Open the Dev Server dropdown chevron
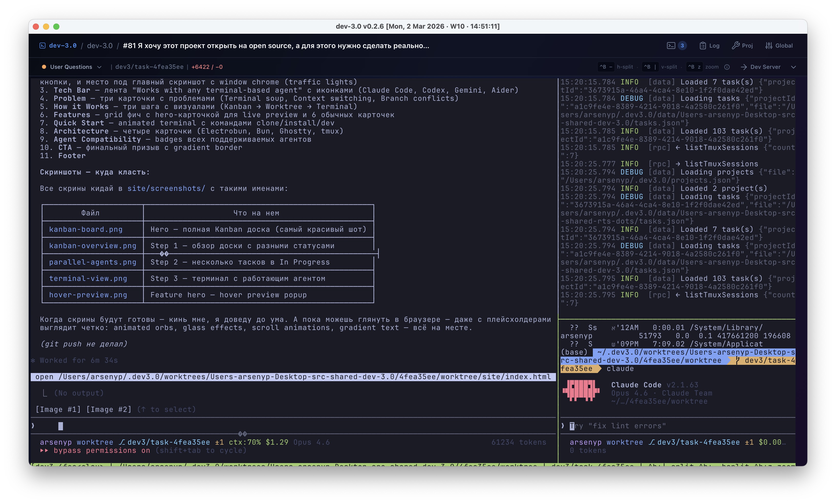The width and height of the screenshot is (836, 504). (x=793, y=67)
